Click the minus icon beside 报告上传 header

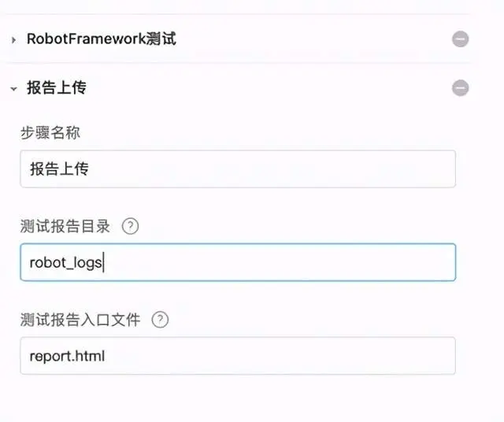click(461, 88)
